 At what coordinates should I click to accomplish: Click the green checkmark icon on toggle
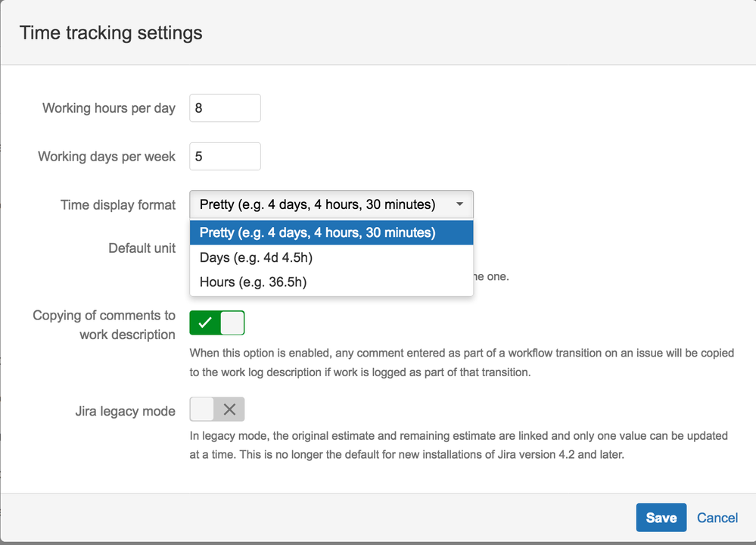point(204,323)
